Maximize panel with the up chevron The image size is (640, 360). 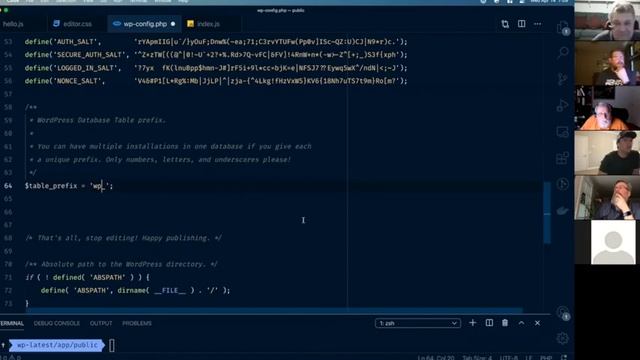click(x=521, y=323)
